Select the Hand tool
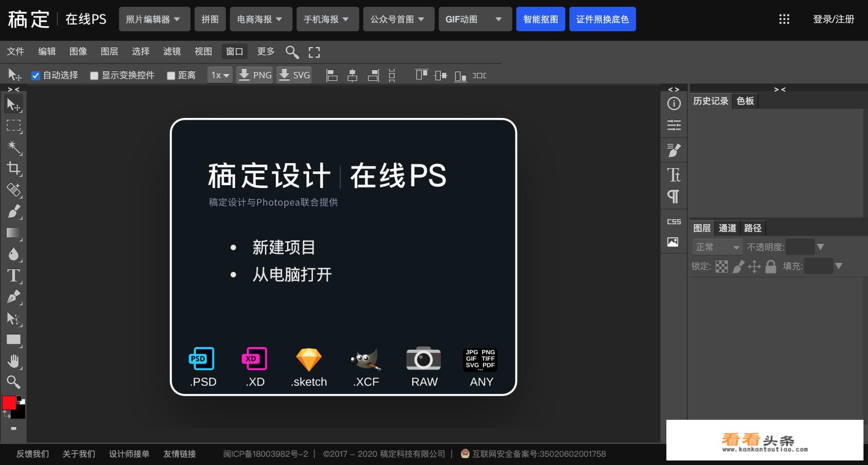Screen dimensions: 868x465 14,361
